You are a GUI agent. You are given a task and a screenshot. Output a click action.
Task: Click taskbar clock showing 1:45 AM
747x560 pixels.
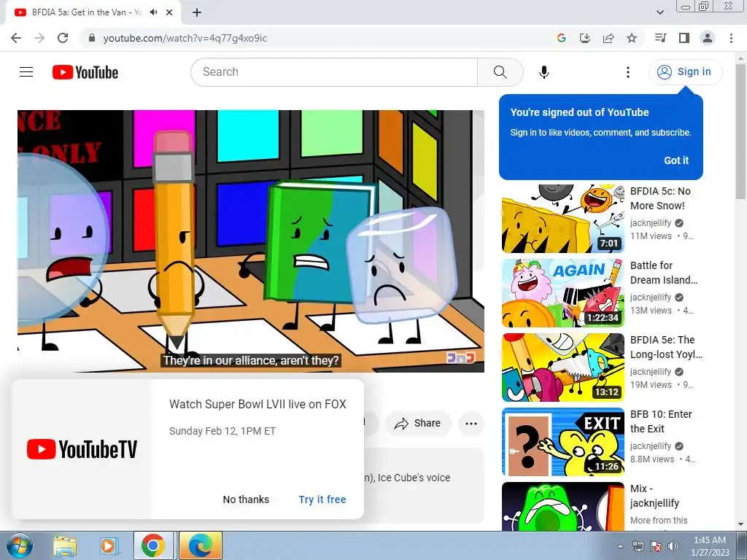click(x=710, y=546)
